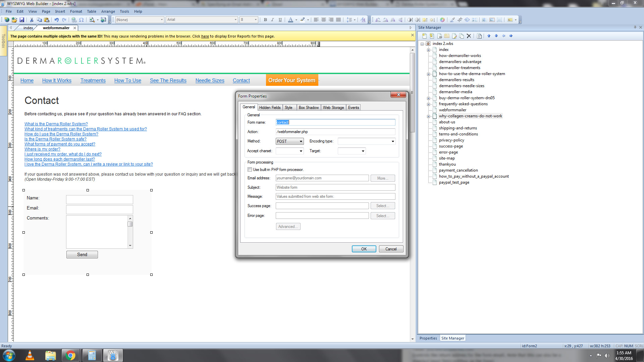Click the Cut scissors icon
The image size is (644, 362).
(x=32, y=20)
